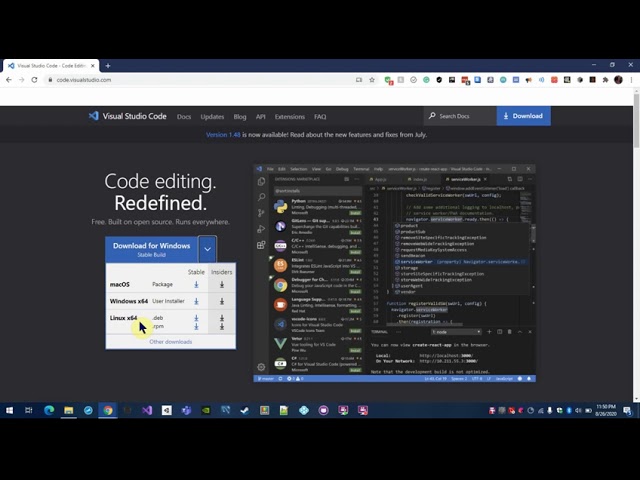The image size is (640, 480).
Task: Open the Windows Start menu
Action: (x=9, y=410)
